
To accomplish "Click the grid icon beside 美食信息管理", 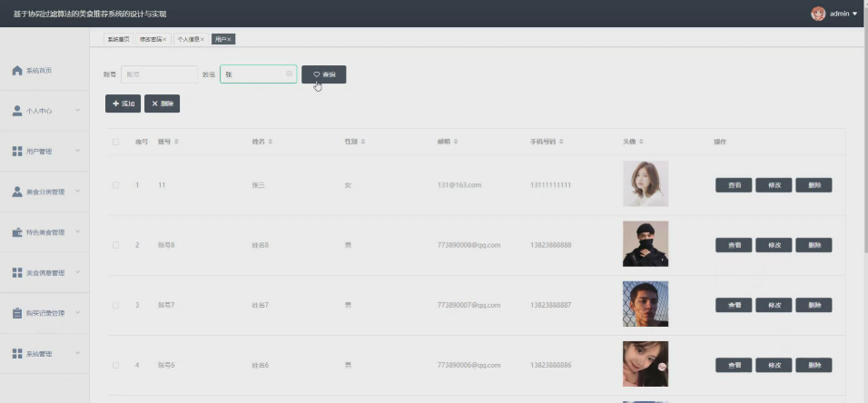I will pos(17,273).
